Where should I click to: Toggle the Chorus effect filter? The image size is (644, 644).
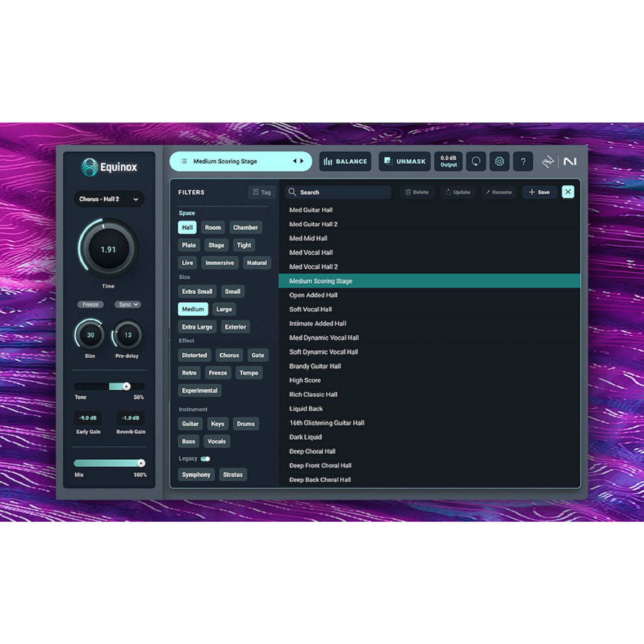[229, 355]
